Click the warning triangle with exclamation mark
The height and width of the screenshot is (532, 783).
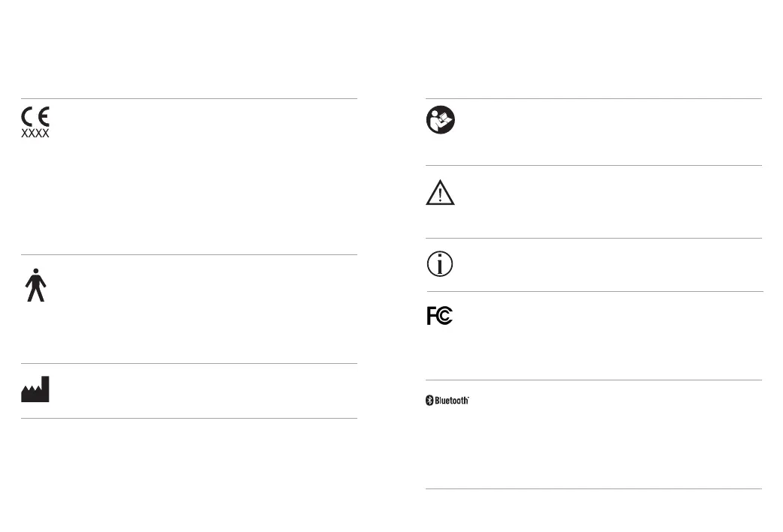coord(440,192)
